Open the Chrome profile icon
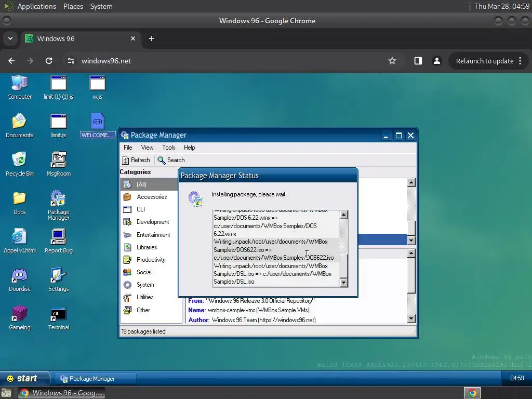 pos(436,61)
